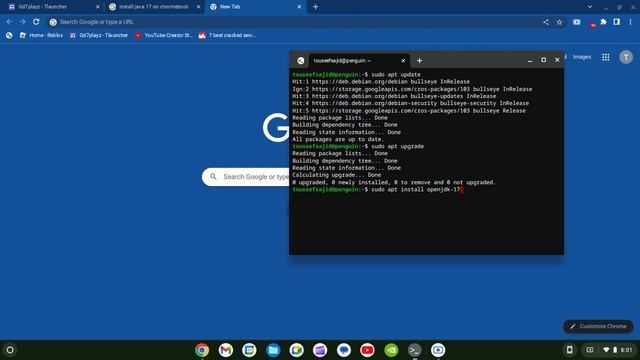Maximize the Terminal window
This screenshot has width=640, height=360.
(543, 60)
